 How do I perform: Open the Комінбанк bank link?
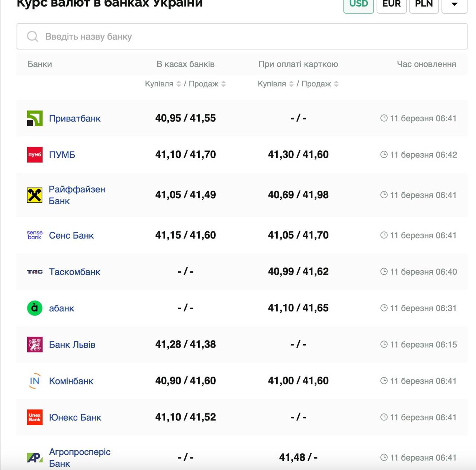71,381
